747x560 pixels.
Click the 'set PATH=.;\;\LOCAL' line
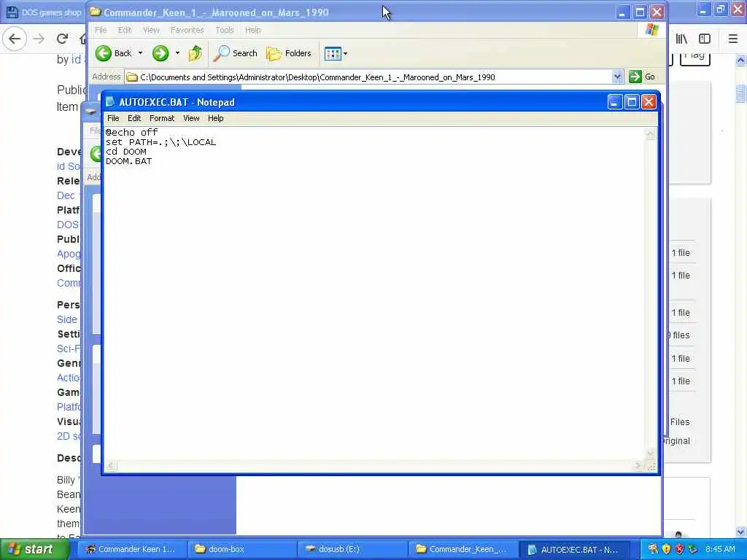(x=160, y=142)
